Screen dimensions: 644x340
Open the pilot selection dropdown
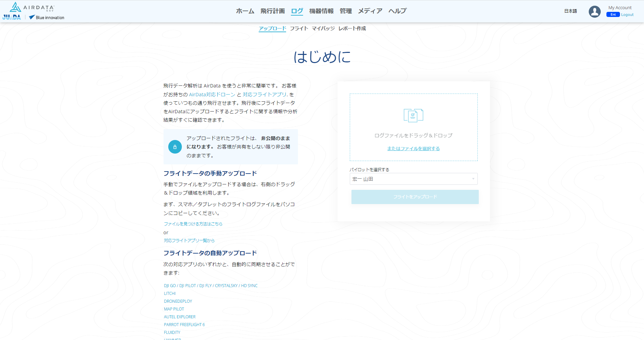pos(413,179)
